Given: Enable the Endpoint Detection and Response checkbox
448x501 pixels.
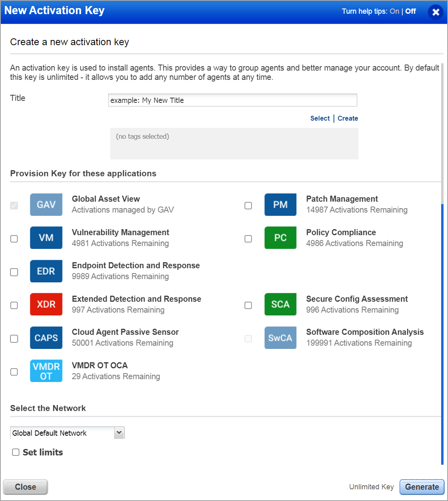Looking at the screenshot, I should tap(14, 272).
